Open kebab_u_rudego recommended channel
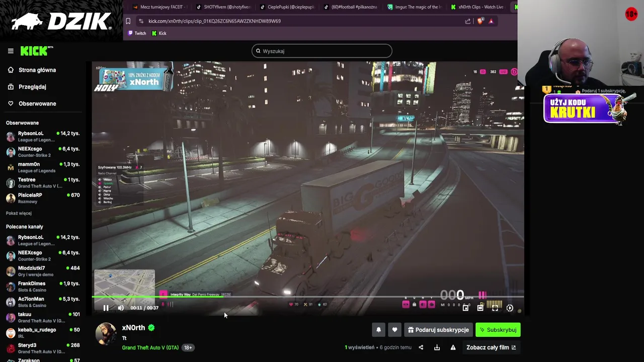644x362 pixels. pyautogui.click(x=43, y=333)
